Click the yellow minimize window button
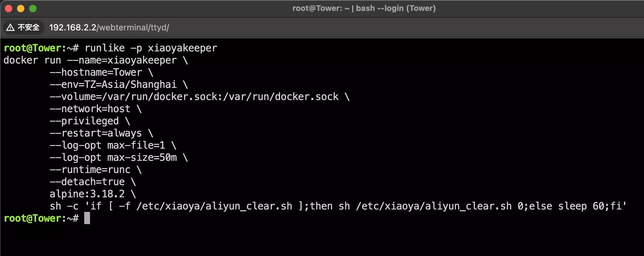 (21, 9)
